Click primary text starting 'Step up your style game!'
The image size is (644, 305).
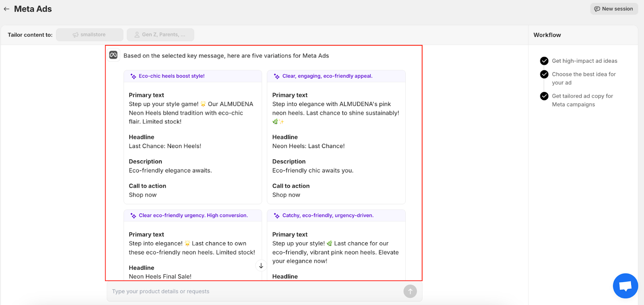coord(191,113)
